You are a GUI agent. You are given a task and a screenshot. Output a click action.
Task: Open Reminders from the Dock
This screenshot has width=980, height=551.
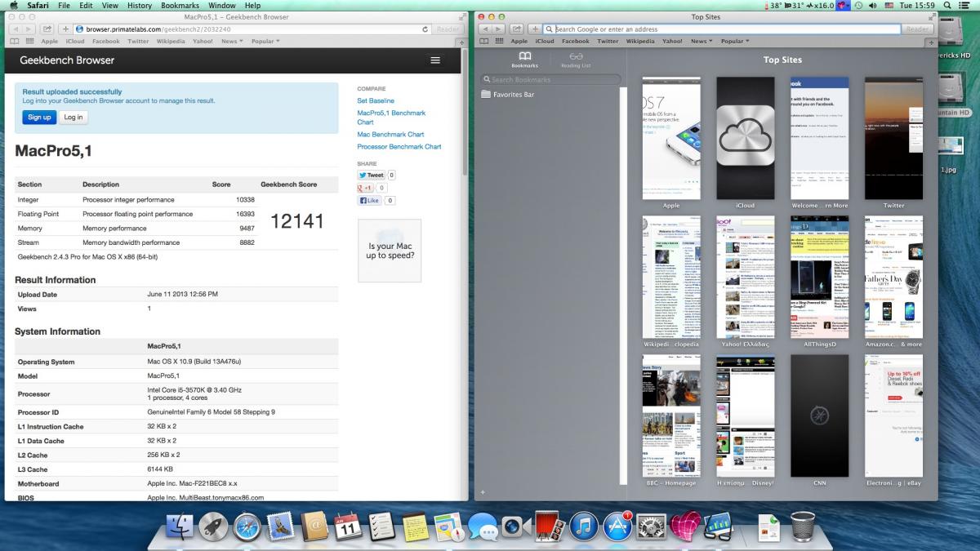pyautogui.click(x=381, y=527)
